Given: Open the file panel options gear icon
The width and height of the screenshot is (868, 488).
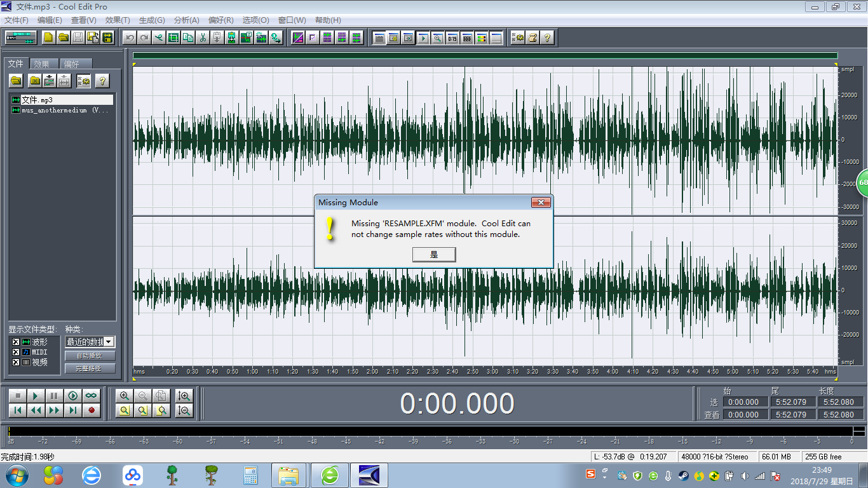Looking at the screenshot, I should pos(83,81).
